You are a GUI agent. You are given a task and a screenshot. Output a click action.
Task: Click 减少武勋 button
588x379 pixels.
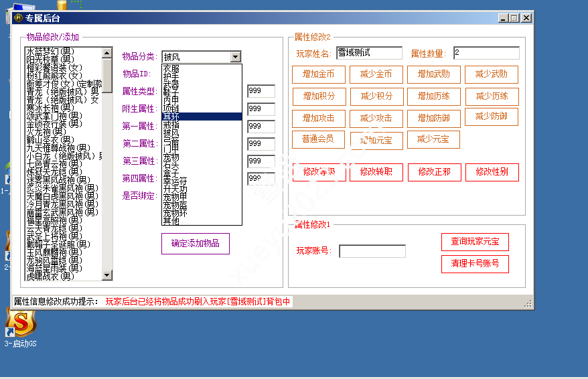pos(492,74)
